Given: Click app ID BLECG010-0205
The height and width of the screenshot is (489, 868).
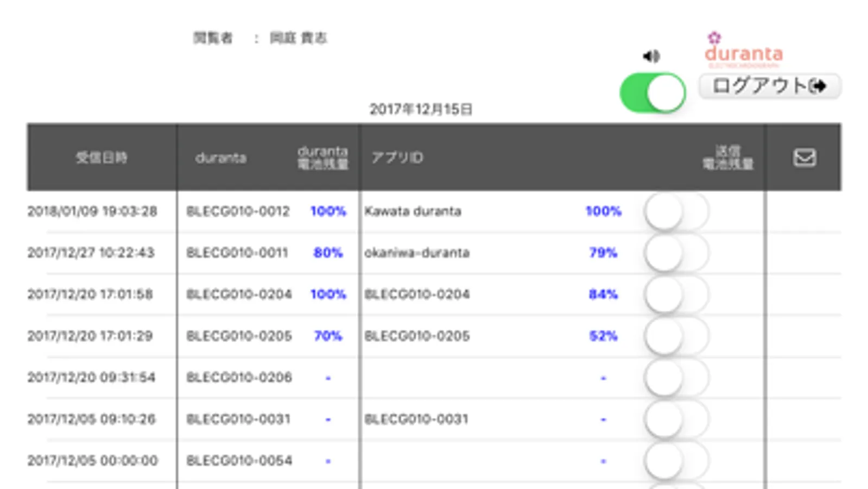Looking at the screenshot, I should [x=417, y=336].
